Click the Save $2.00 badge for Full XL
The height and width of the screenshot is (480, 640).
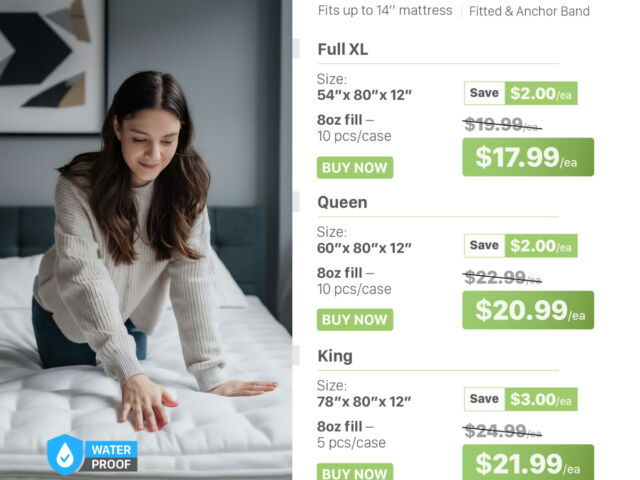pyautogui.click(x=520, y=93)
